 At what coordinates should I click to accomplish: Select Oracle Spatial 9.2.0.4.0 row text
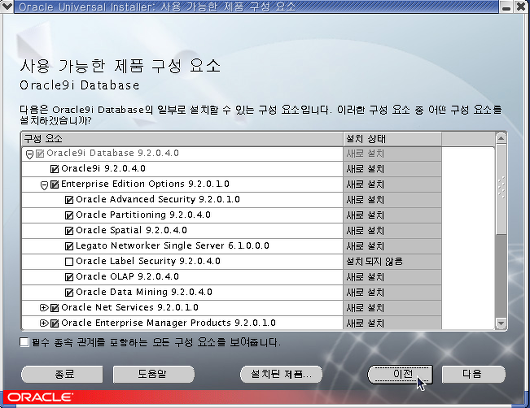pos(131,230)
